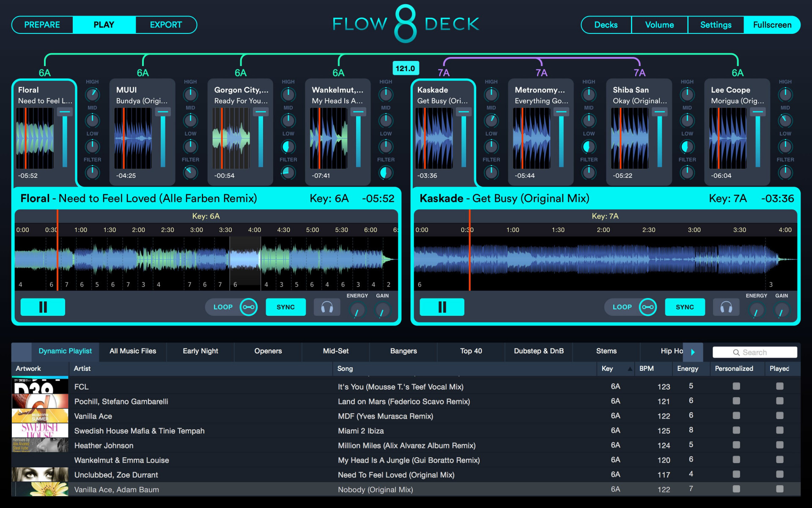This screenshot has width=812, height=508.
Task: Select the Gorgon City mini deck waveform
Action: (x=231, y=138)
